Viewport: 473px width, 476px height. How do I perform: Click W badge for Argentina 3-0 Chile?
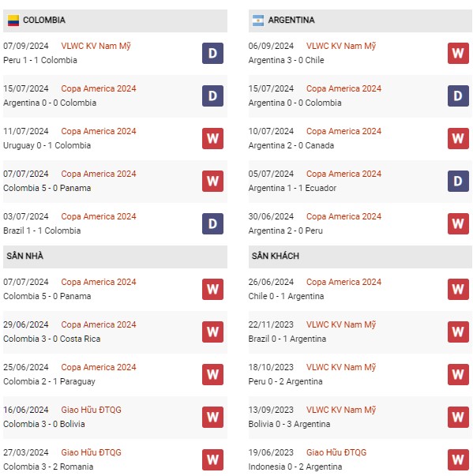[x=458, y=54]
